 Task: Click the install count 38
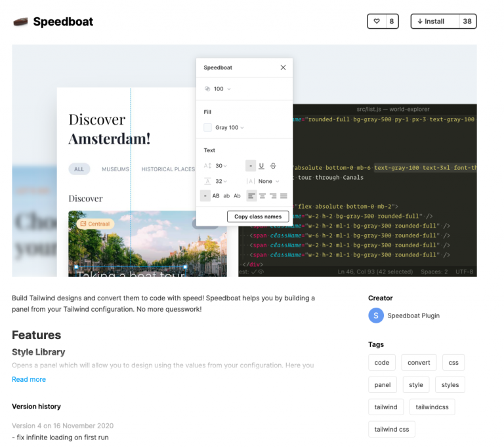coord(467,21)
